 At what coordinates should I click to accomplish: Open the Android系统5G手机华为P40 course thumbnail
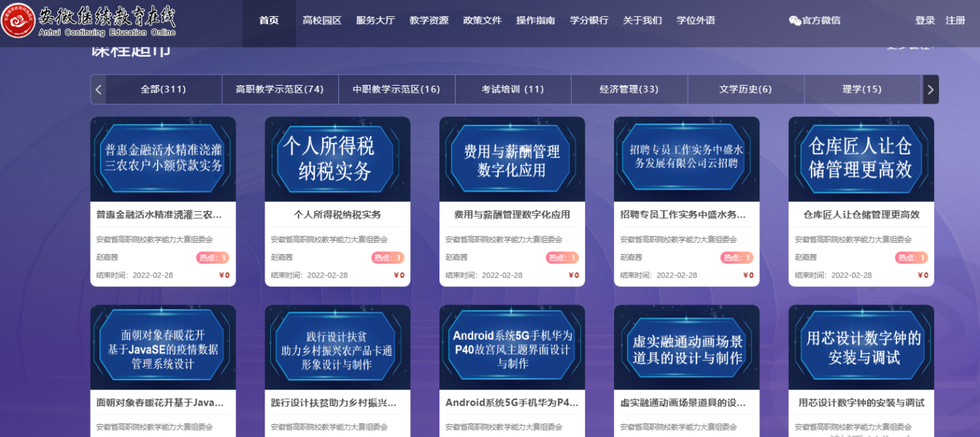pyautogui.click(x=512, y=347)
